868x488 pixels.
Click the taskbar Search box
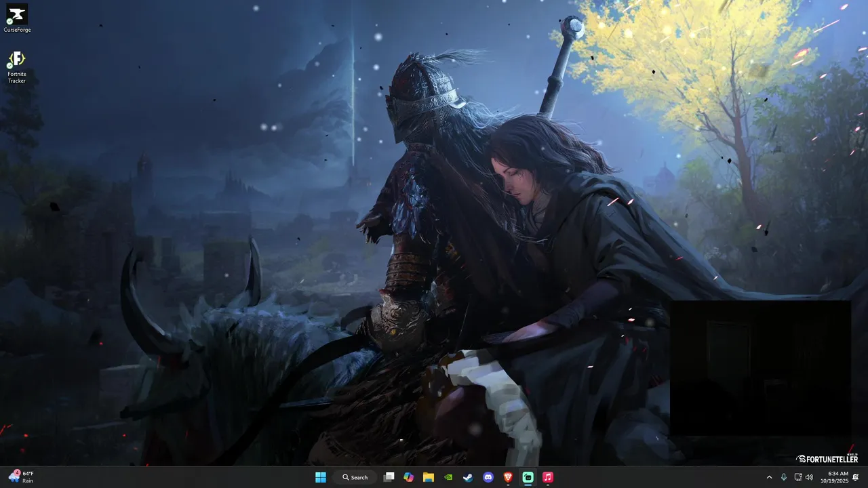[x=355, y=477]
